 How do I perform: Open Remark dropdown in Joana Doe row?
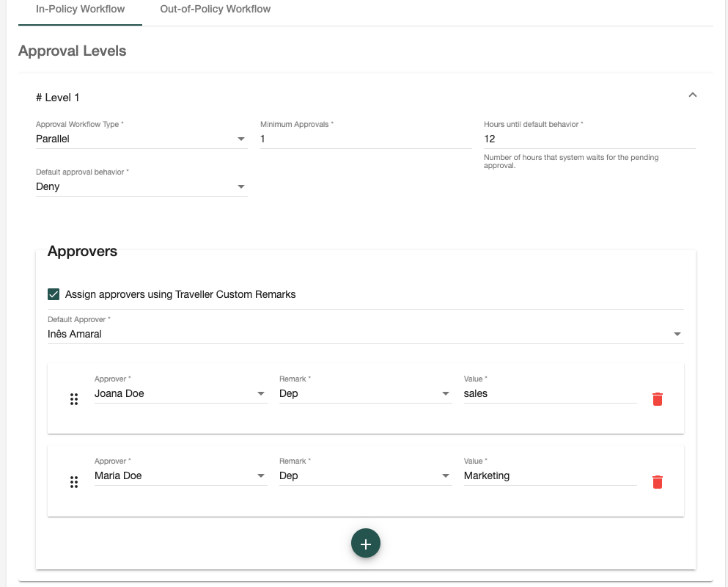point(365,394)
